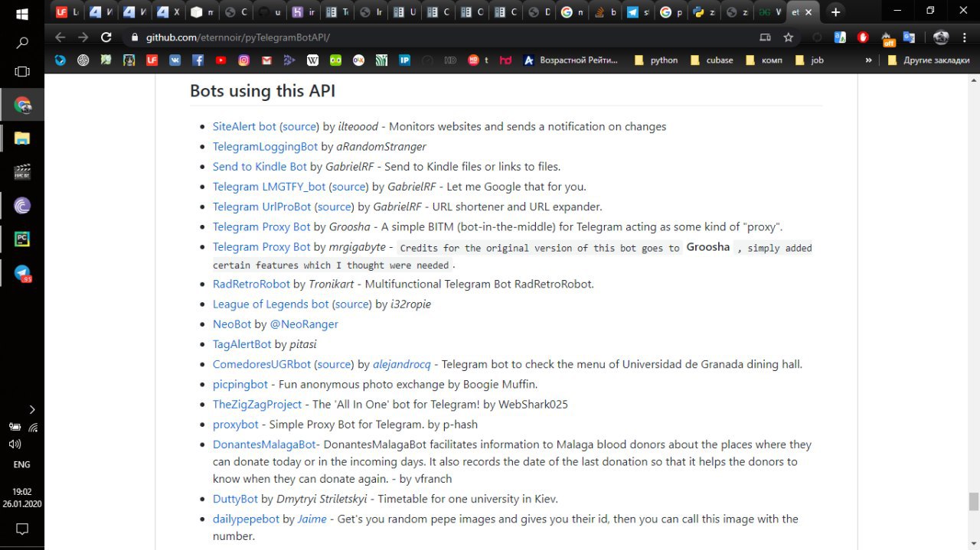Open the Wikipedia bookmark
This screenshot has width=980, height=550.
(x=312, y=60)
